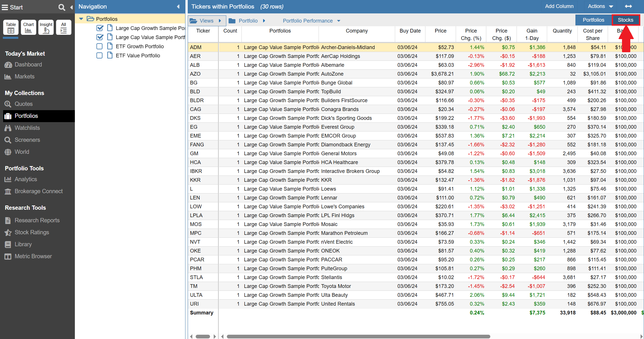Uncheck Large Cap Growth Sample Portfolio

[100, 28]
